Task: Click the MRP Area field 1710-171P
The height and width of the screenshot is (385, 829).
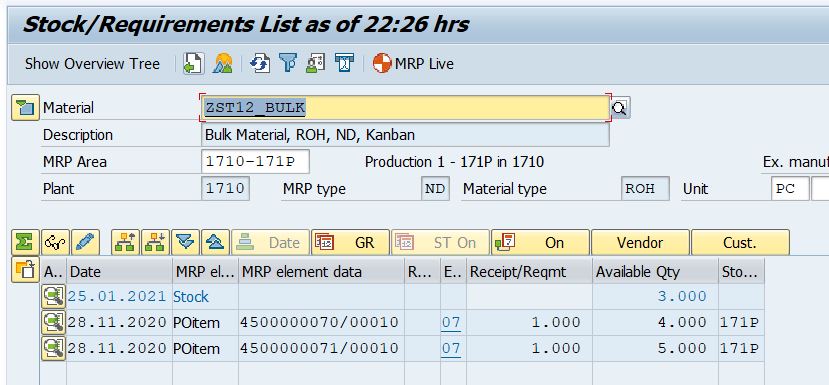Action: 255,162
